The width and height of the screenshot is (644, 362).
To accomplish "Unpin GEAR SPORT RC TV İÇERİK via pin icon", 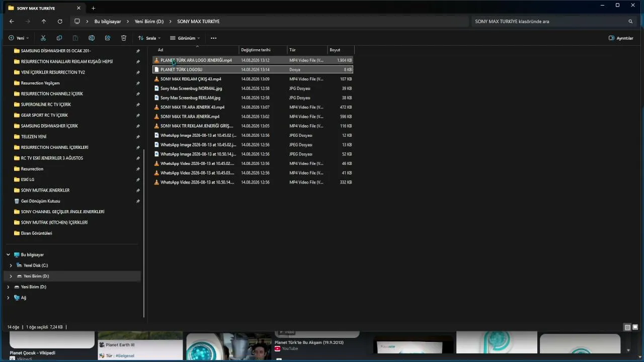I will coord(138,115).
